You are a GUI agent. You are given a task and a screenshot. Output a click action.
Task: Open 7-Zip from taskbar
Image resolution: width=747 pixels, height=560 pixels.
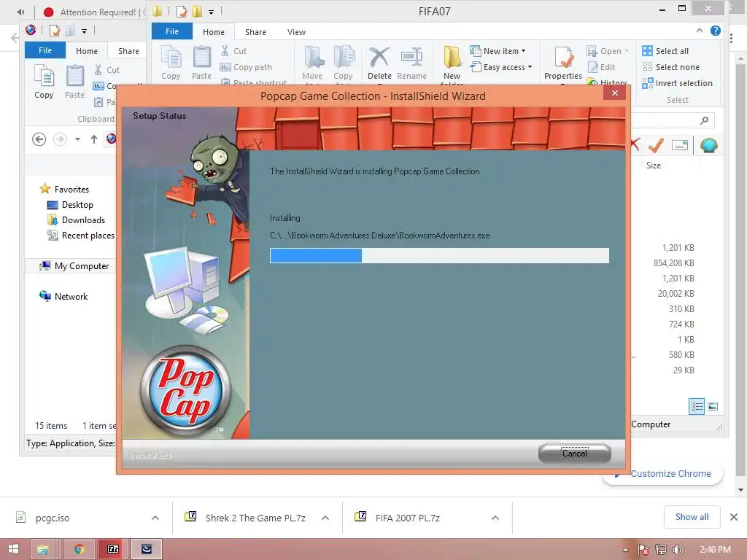113,549
